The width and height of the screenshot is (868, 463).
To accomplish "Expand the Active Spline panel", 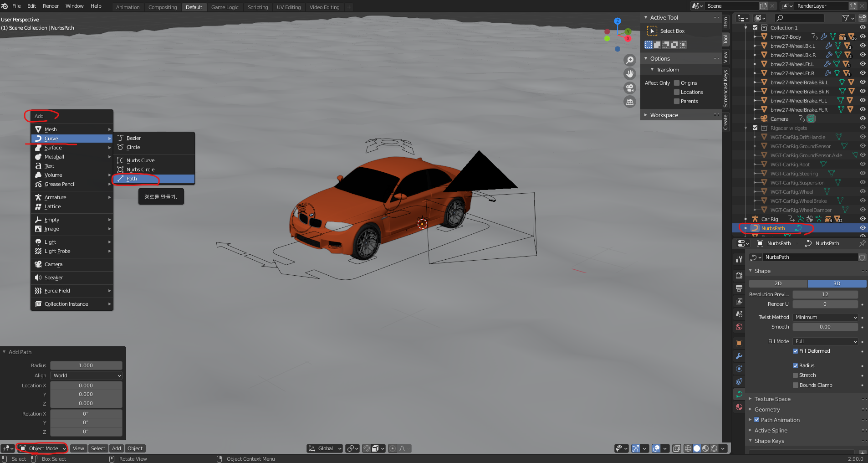I will [x=771, y=430].
